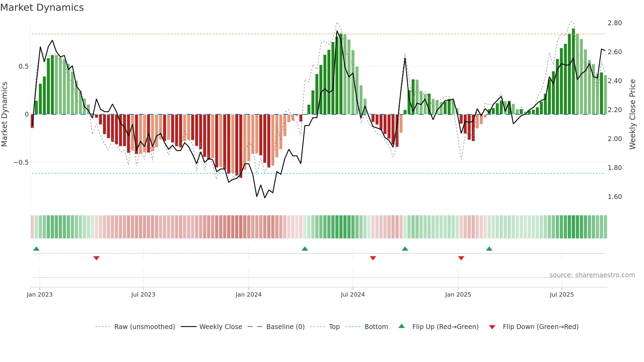
Task: Click the Jan 2024 axis label
Action: [249, 294]
